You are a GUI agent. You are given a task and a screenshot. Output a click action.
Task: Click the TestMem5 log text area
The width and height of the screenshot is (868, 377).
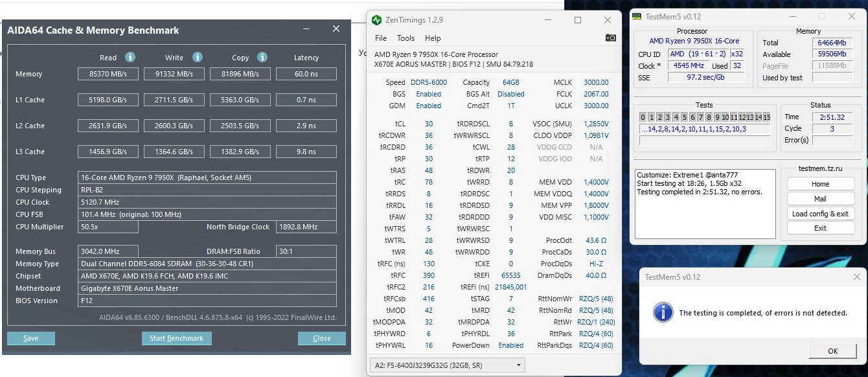(x=705, y=205)
